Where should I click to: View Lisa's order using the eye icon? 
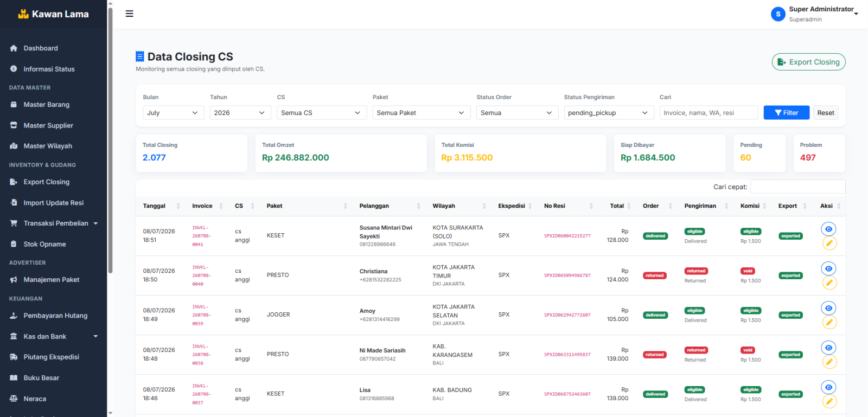pyautogui.click(x=828, y=387)
